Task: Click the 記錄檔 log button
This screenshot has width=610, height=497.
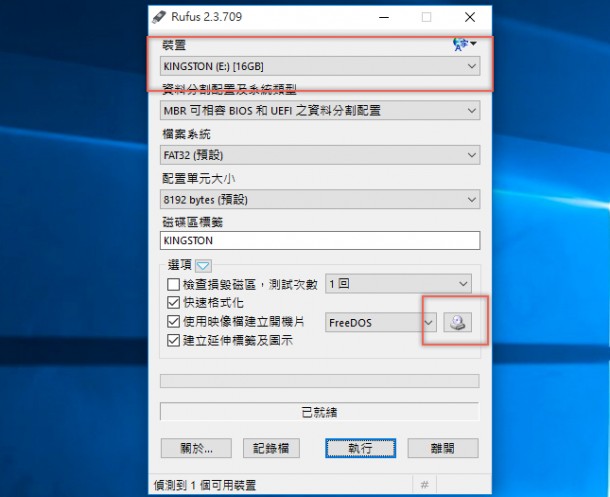Action: pos(271,448)
